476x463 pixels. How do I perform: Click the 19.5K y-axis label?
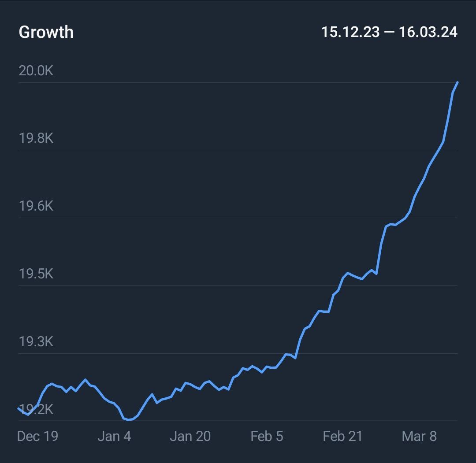click(36, 274)
